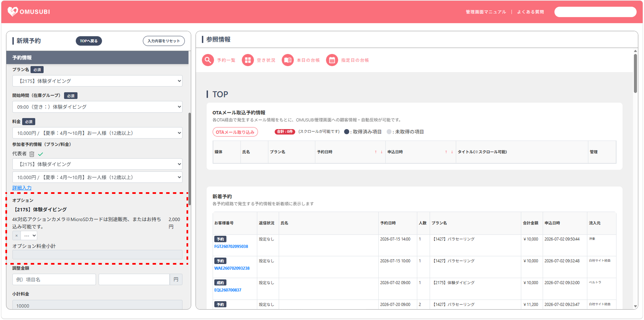
Task: Open the 空き状況 grid icon
Action: 248,60
